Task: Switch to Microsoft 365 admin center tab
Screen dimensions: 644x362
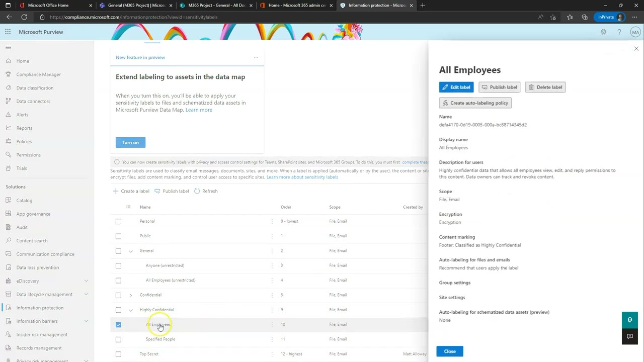Action: pyautogui.click(x=297, y=5)
